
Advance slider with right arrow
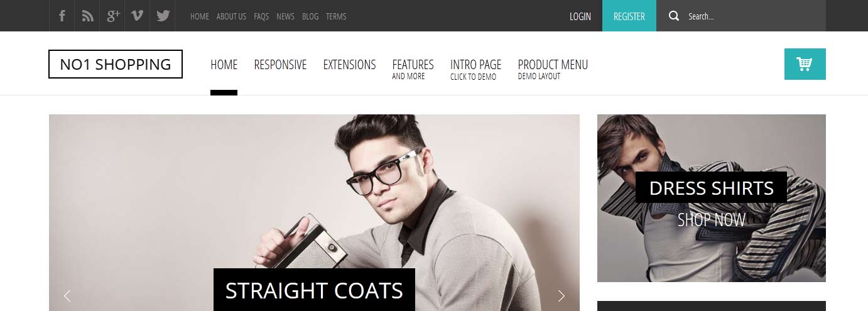[561, 295]
